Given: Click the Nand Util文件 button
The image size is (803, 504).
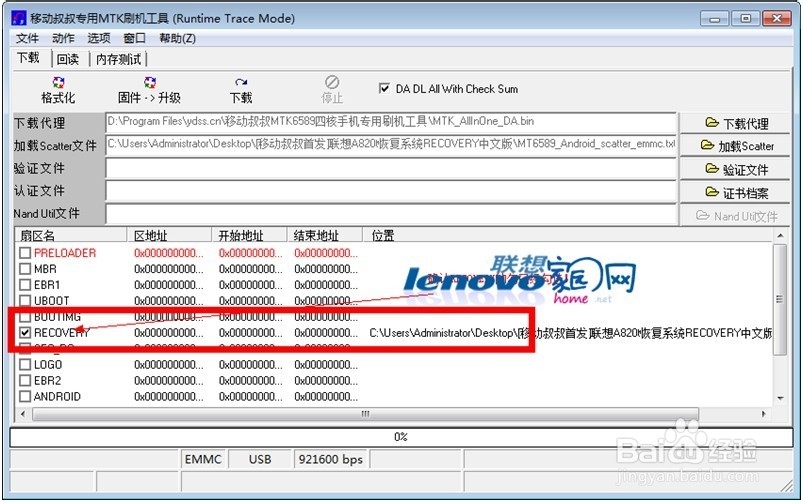Looking at the screenshot, I should (x=734, y=216).
